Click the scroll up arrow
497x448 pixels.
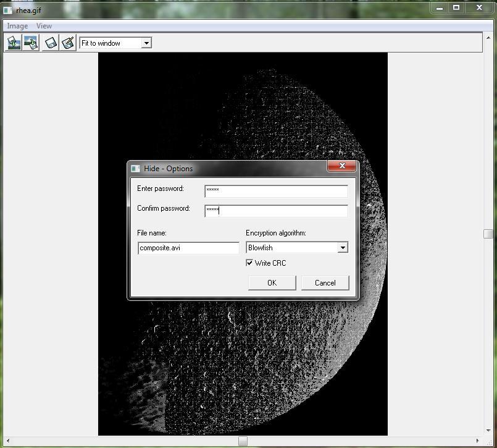pyautogui.click(x=488, y=38)
